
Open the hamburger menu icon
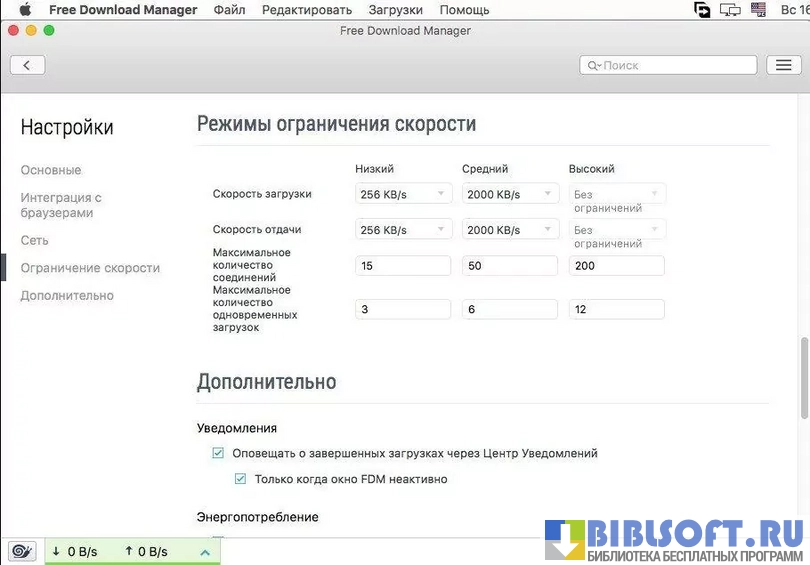tap(782, 65)
